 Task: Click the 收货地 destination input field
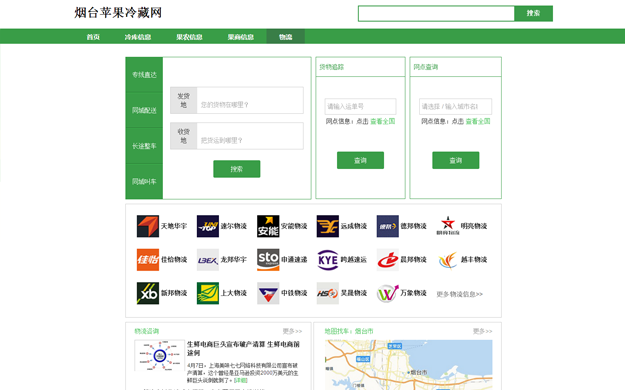point(250,136)
